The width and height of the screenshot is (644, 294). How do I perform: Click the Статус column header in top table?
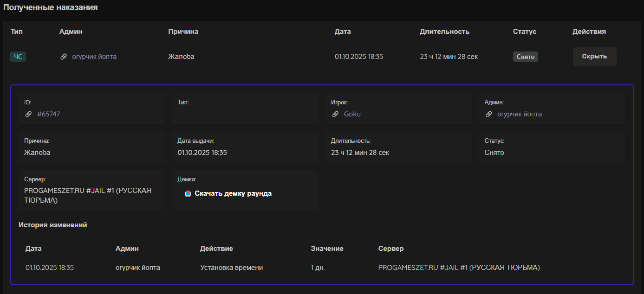click(x=524, y=32)
